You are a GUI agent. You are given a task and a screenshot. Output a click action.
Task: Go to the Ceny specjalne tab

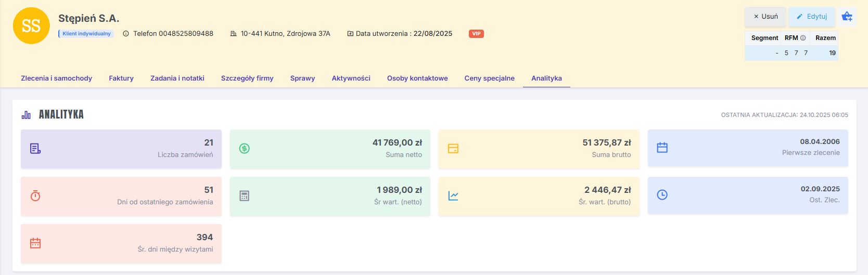(x=489, y=78)
